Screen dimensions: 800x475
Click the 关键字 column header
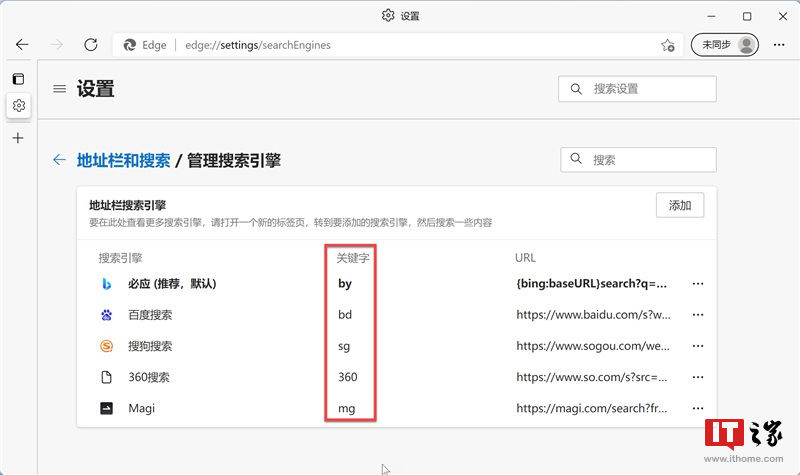pyautogui.click(x=353, y=258)
